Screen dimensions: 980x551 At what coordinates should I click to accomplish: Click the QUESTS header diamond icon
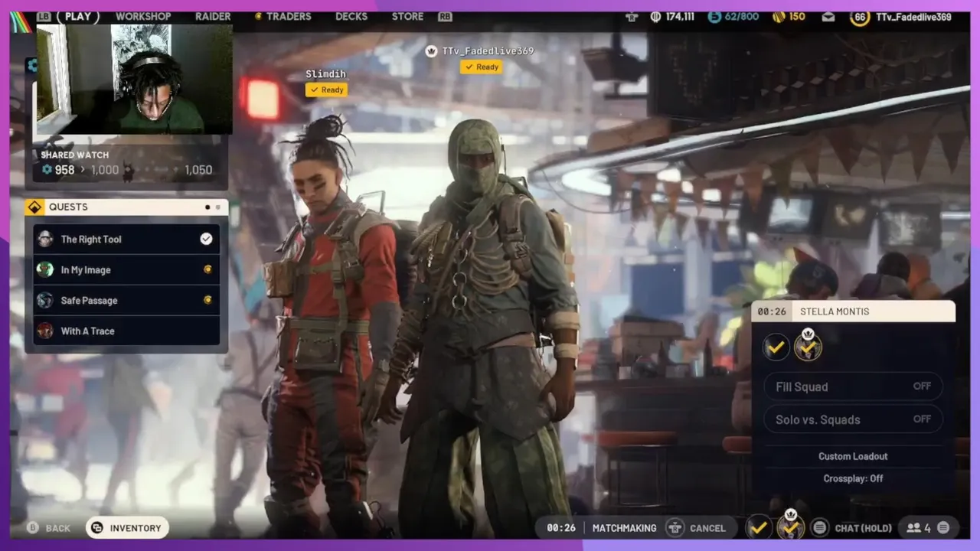click(34, 207)
